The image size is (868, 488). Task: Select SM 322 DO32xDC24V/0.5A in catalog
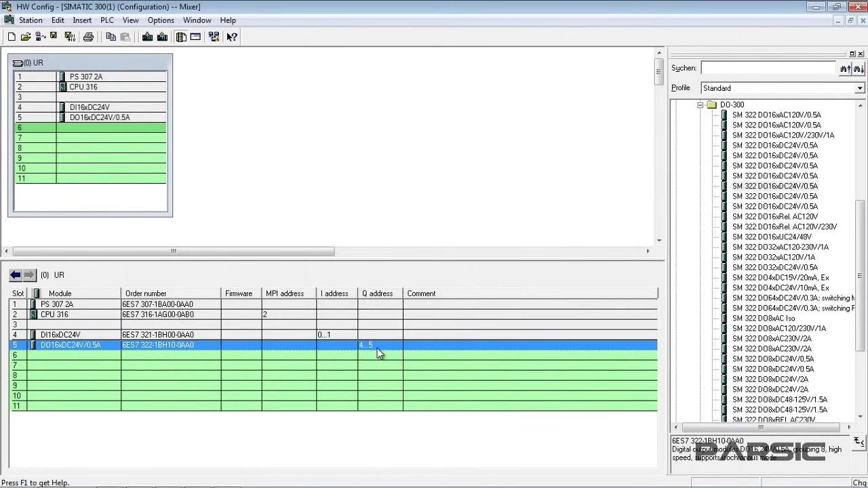775,267
